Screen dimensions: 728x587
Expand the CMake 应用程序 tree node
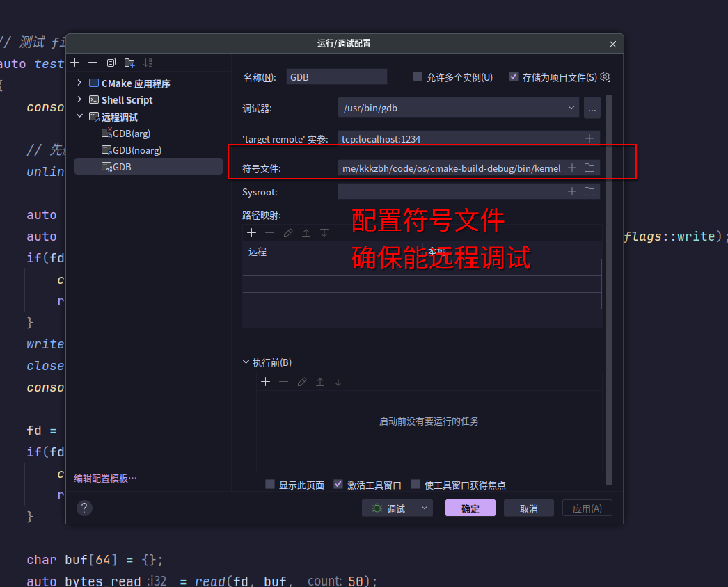coord(79,83)
